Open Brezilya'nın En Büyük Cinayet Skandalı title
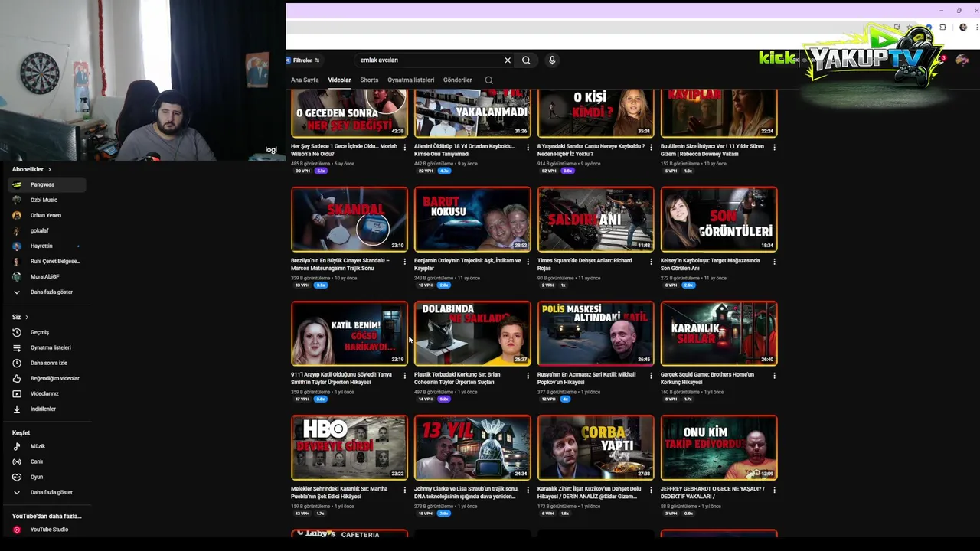Image resolution: width=980 pixels, height=551 pixels. 341,264
